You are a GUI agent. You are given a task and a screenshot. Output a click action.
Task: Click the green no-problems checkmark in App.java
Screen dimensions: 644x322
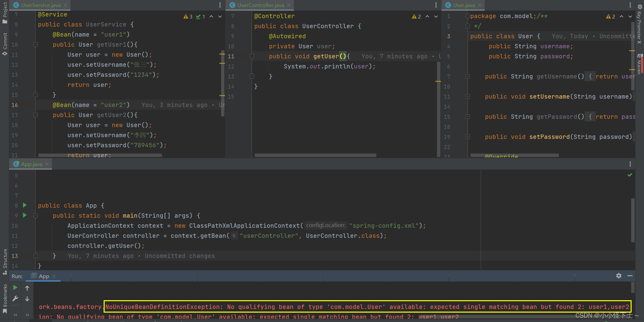(x=630, y=175)
